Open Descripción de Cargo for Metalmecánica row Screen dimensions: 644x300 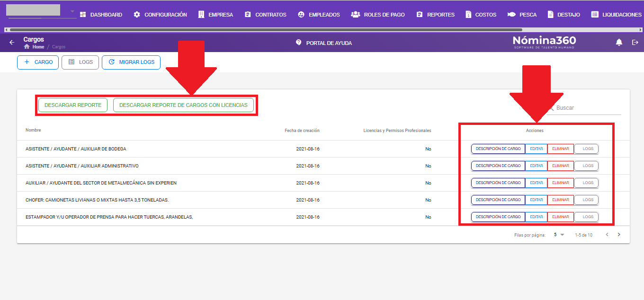(x=498, y=183)
